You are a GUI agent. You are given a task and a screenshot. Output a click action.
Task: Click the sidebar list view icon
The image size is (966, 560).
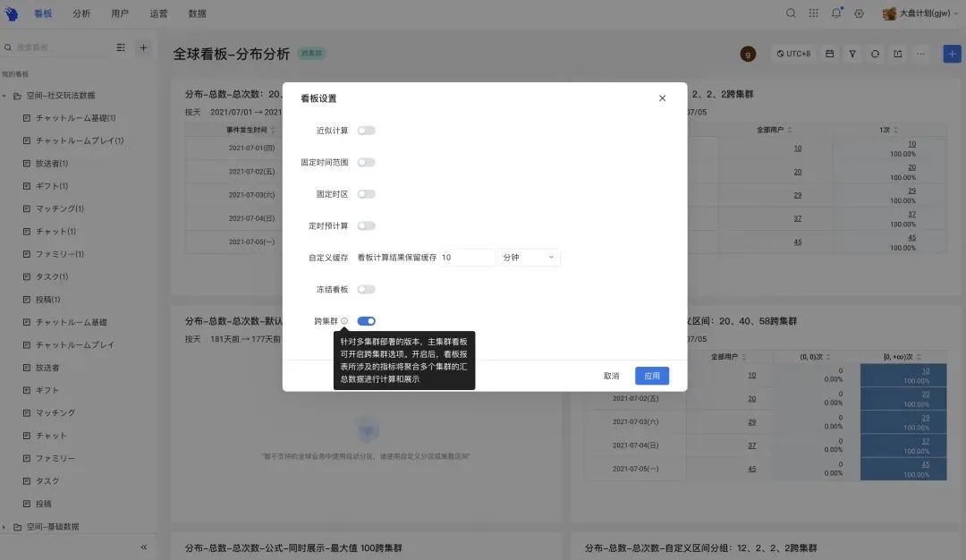(121, 47)
